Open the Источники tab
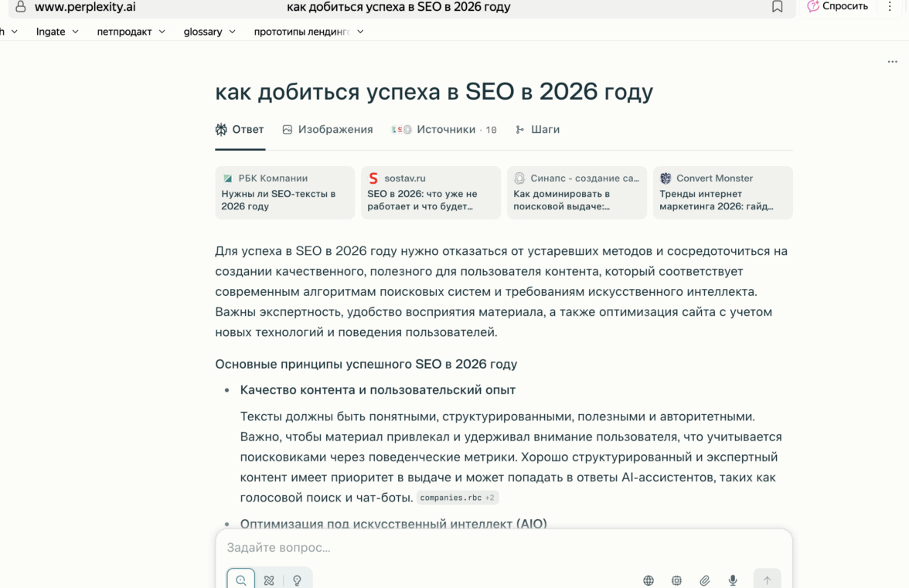The image size is (909, 588). click(x=444, y=130)
